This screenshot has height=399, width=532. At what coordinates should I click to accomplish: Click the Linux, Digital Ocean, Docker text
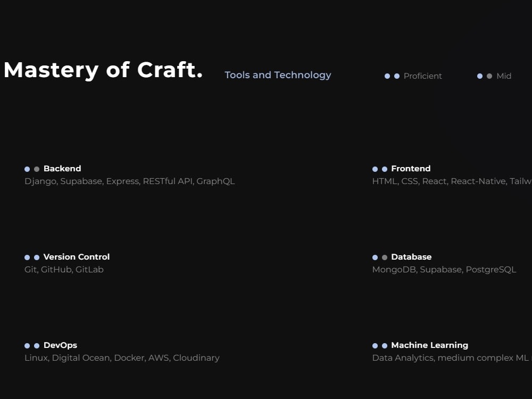tap(122, 358)
